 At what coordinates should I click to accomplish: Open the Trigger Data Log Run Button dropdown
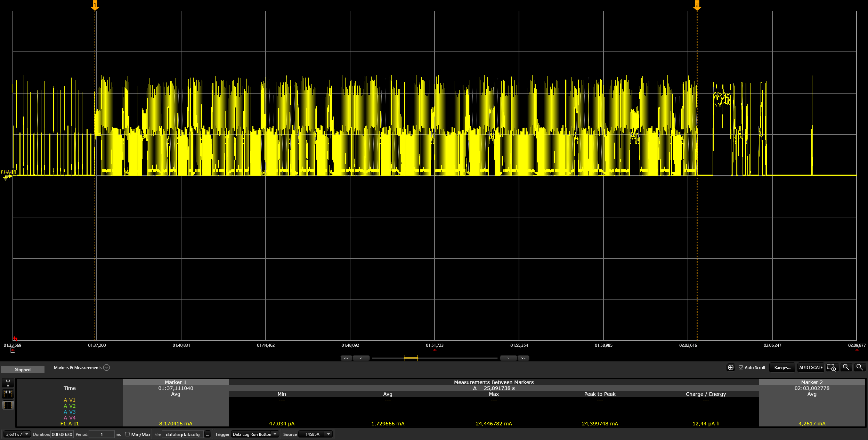(255, 434)
